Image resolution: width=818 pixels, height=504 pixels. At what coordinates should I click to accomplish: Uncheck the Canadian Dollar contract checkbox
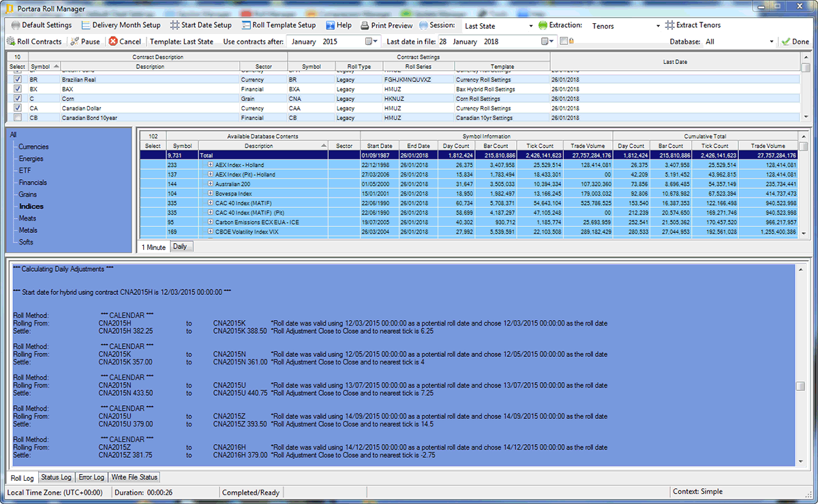click(18, 108)
